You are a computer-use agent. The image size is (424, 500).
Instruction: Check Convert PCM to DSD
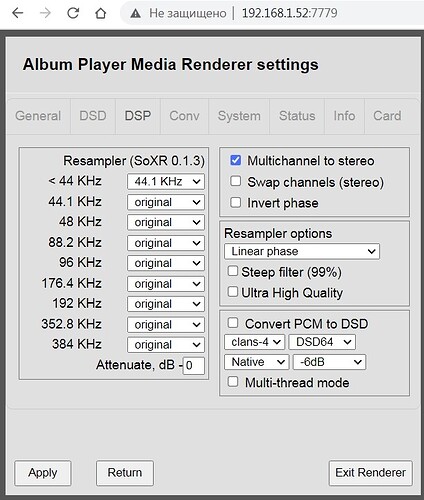[x=233, y=323]
